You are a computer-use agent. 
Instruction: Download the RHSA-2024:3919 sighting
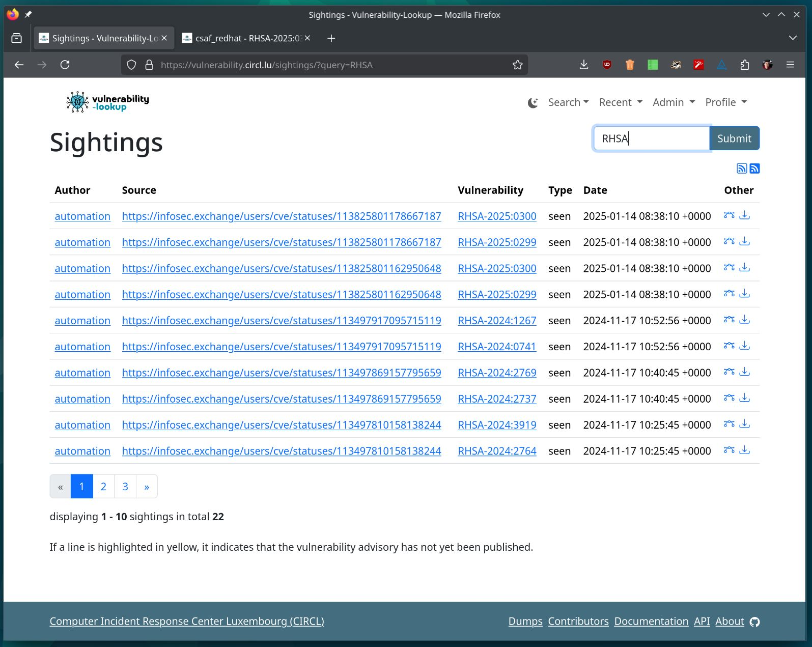coord(744,424)
